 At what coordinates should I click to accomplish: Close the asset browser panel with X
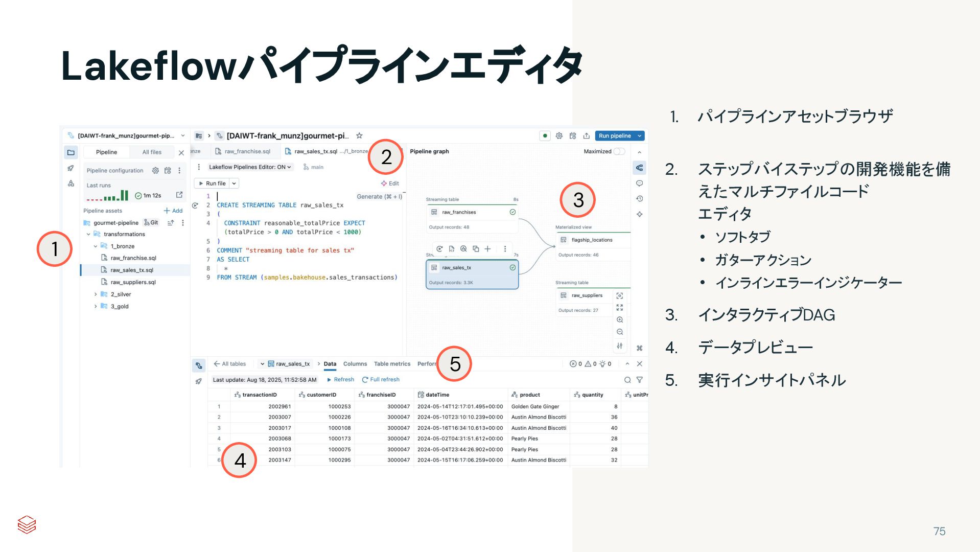[x=181, y=153]
